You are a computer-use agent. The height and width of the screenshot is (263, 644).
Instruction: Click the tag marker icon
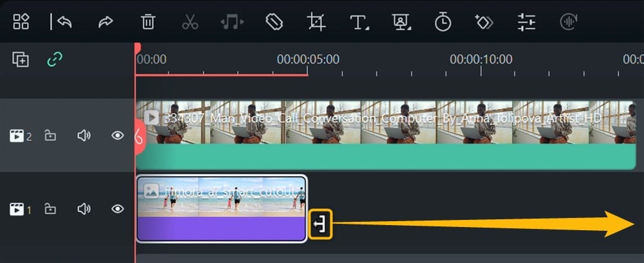pos(274,22)
